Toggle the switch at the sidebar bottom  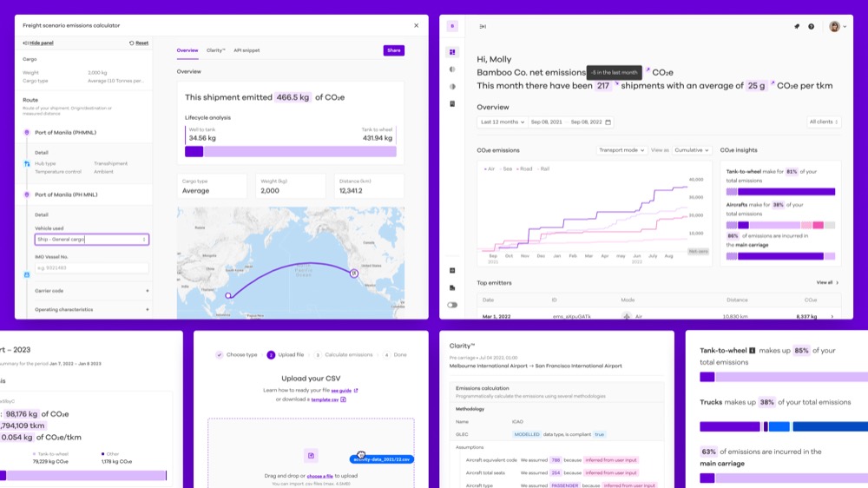click(x=452, y=305)
